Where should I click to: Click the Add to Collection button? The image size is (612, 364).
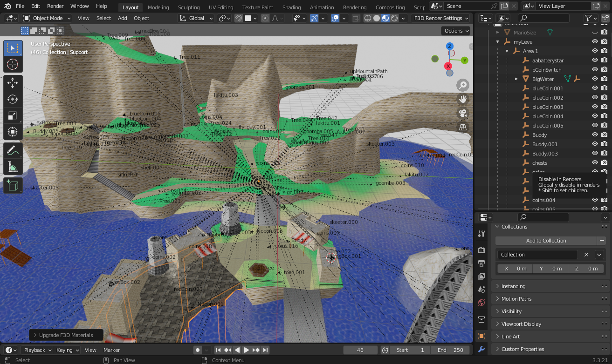[546, 241]
